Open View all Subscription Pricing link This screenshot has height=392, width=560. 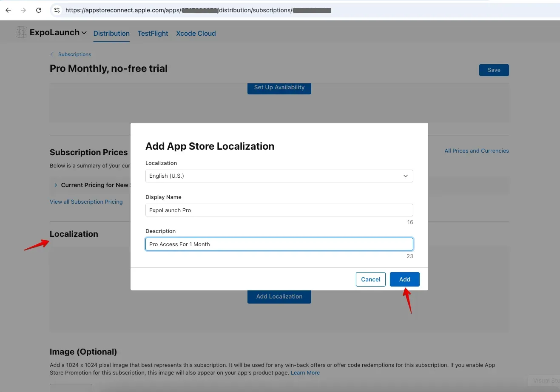tap(86, 202)
